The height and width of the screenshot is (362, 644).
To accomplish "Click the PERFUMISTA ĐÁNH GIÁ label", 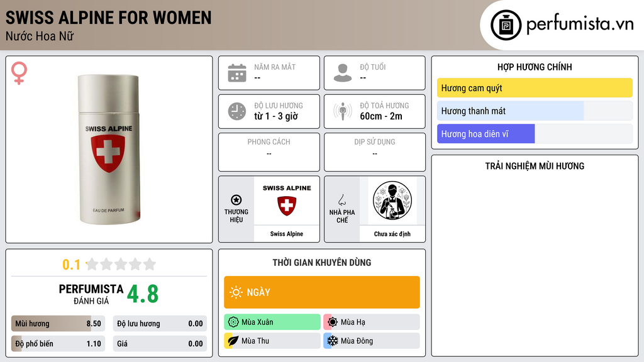I will point(91,294).
